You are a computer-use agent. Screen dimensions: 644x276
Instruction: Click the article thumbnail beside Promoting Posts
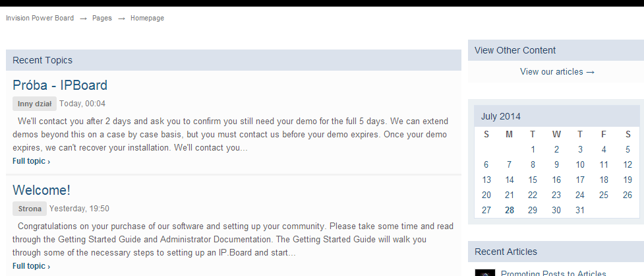(484, 273)
